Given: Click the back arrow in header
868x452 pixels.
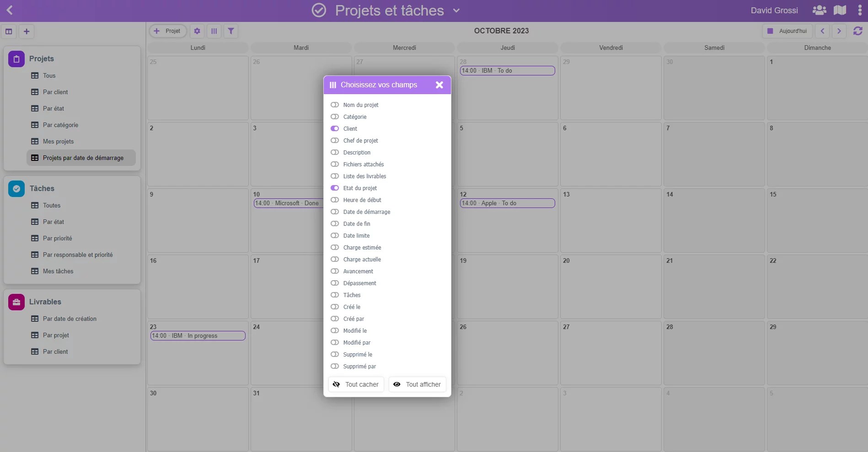Looking at the screenshot, I should click(x=10, y=10).
